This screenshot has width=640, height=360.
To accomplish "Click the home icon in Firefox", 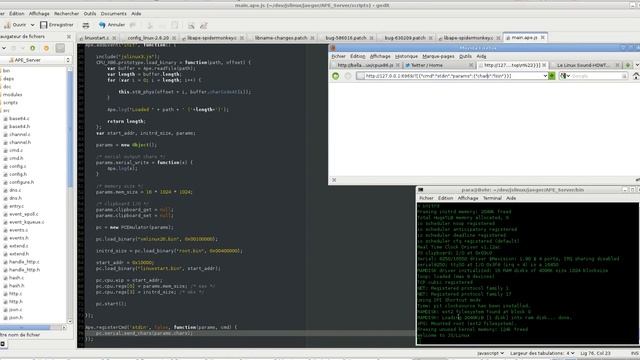I will (636, 76).
